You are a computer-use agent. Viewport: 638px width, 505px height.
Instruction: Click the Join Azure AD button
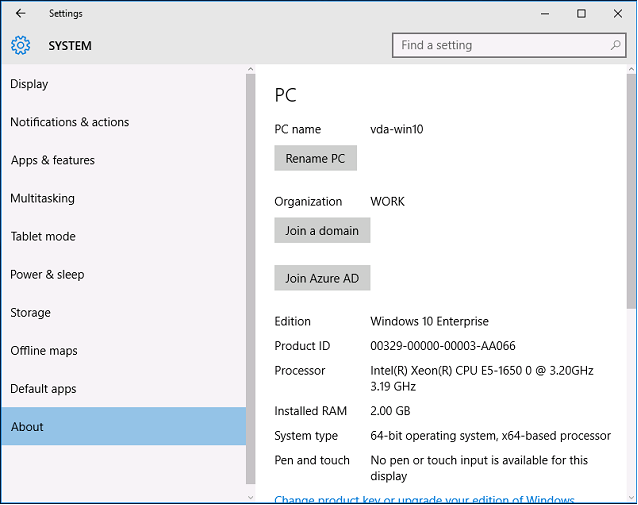point(322,278)
